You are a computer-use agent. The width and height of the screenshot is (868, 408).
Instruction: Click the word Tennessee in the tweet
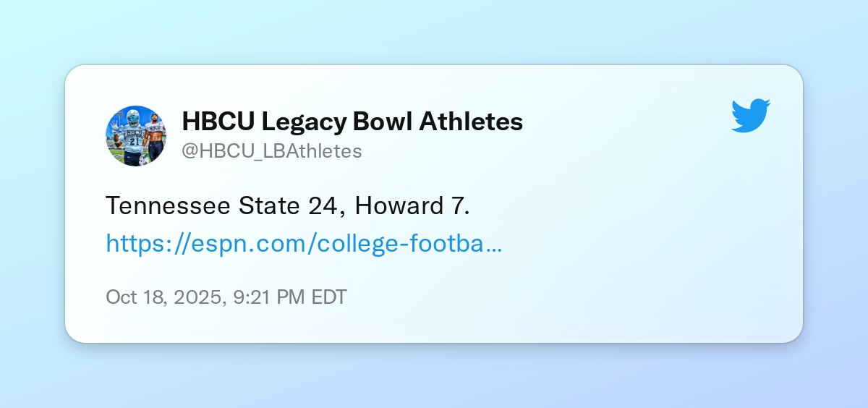[168, 206]
